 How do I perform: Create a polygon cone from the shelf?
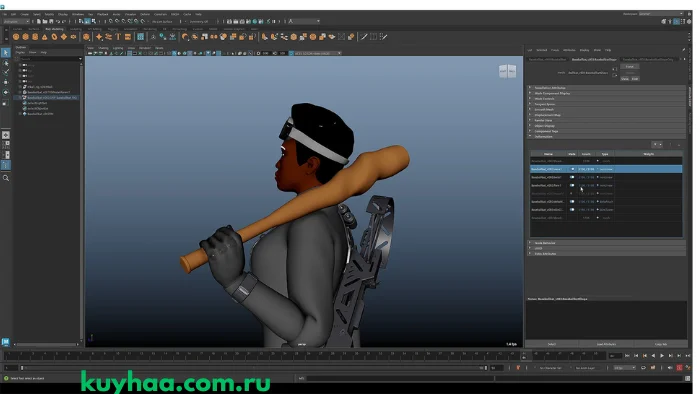click(45, 37)
